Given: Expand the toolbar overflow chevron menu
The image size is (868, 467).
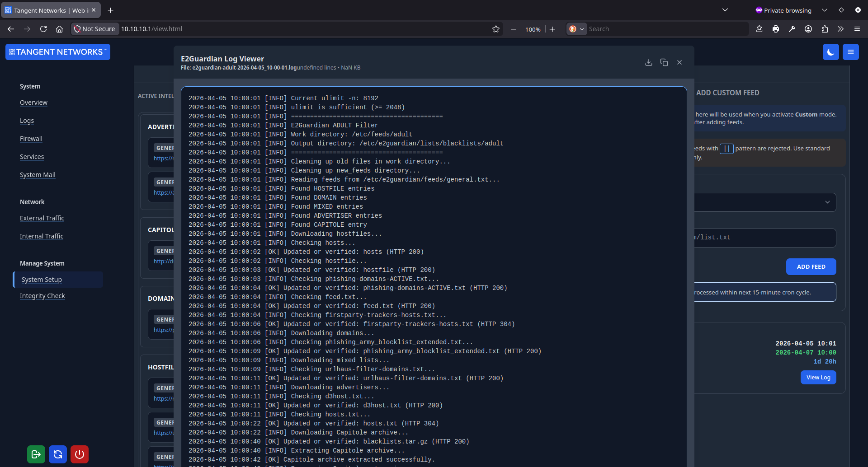Looking at the screenshot, I should tap(840, 28).
